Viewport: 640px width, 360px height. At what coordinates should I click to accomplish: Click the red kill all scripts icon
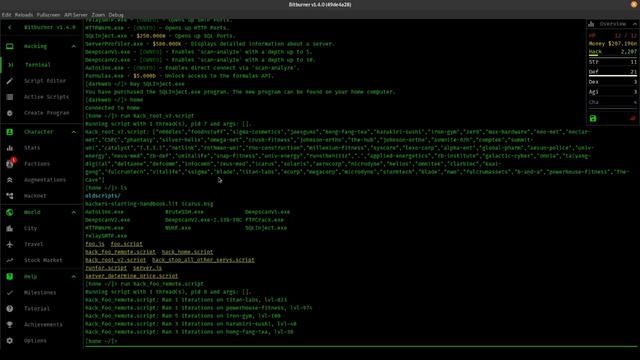[x=633, y=118]
